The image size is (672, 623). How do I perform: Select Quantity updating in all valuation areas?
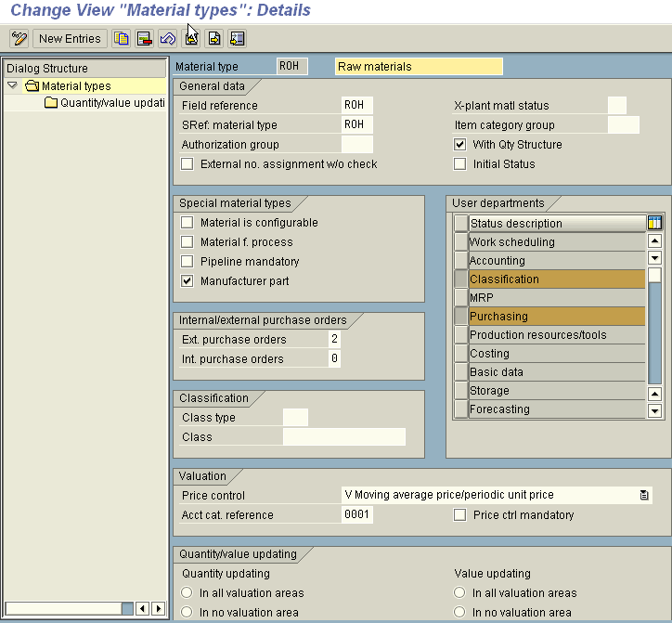pos(187,592)
